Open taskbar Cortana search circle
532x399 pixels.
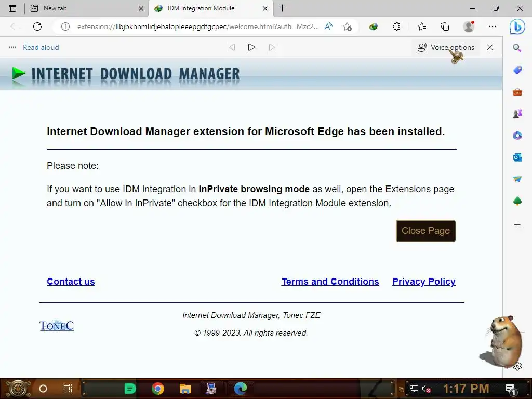43,389
